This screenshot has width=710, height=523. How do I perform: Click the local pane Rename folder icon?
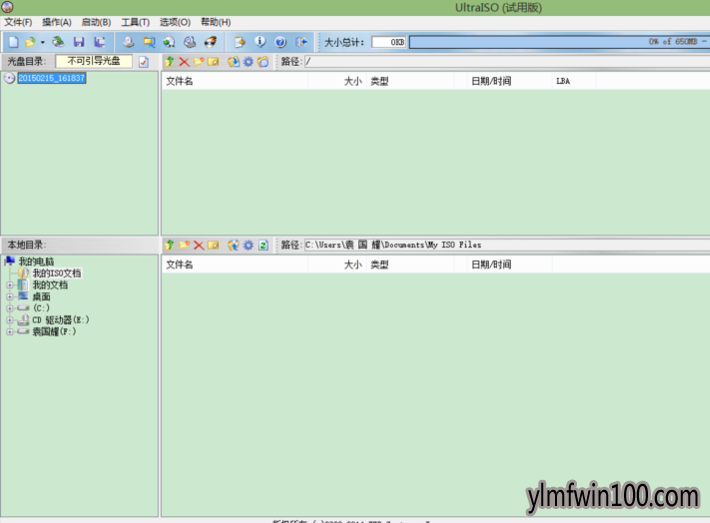(213, 245)
